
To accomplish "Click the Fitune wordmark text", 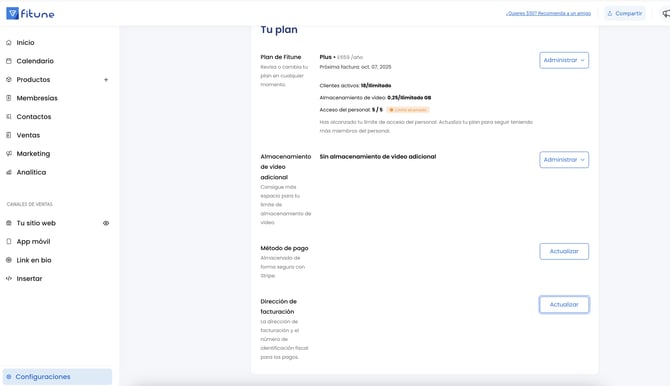I will click(x=38, y=14).
